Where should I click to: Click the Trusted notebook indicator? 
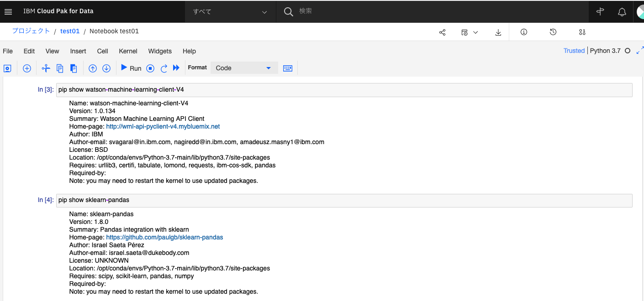574,51
